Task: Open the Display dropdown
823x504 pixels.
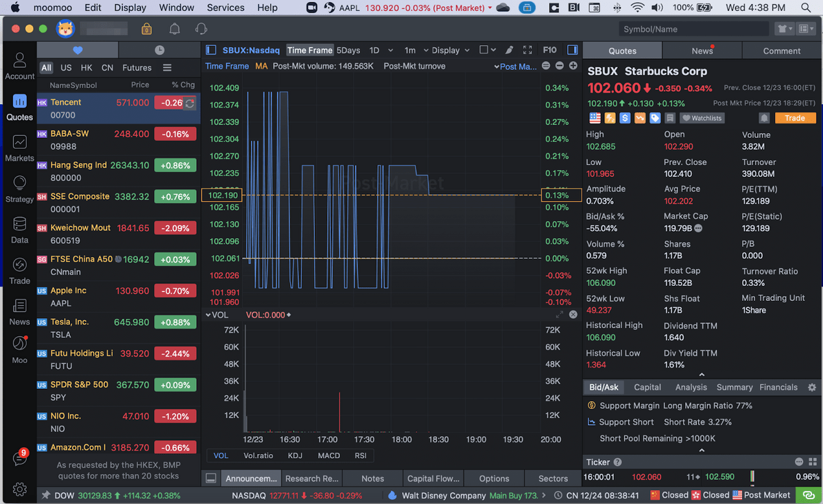Action: (451, 50)
